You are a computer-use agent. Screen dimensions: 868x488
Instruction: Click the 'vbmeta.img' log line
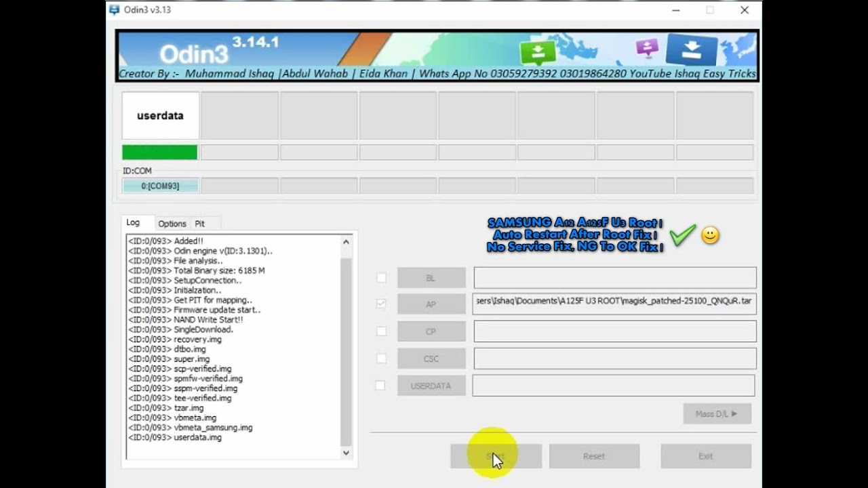coord(172,418)
